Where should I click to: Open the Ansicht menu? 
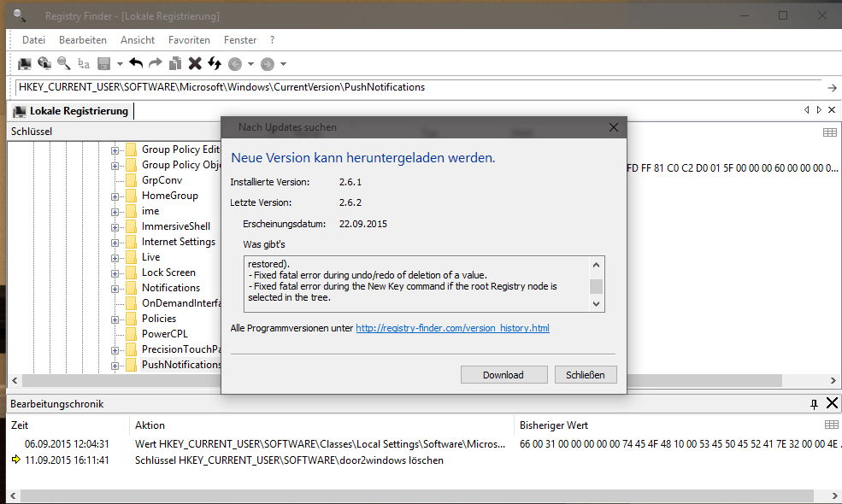[138, 40]
